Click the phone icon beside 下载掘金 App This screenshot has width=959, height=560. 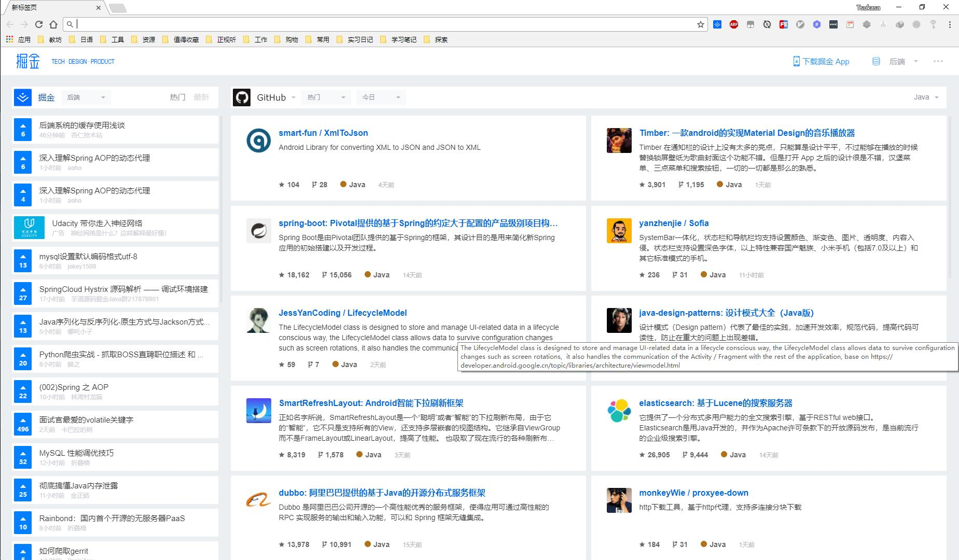(796, 61)
